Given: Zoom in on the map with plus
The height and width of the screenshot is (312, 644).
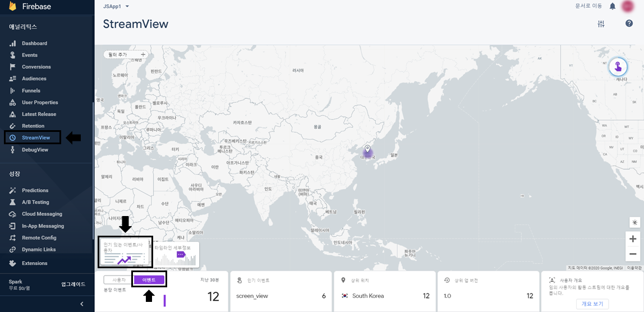Looking at the screenshot, I should point(633,239).
